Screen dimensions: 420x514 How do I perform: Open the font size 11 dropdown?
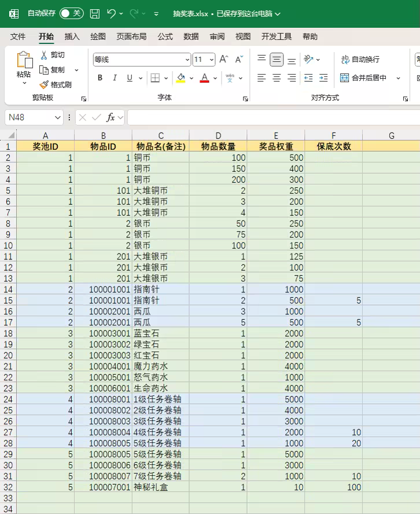click(212, 60)
